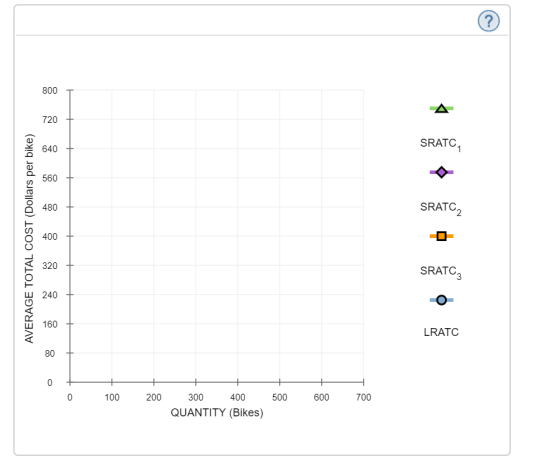560x465 pixels.
Task: Select the purple diamond SRATC2 curve tool
Action: click(x=441, y=172)
